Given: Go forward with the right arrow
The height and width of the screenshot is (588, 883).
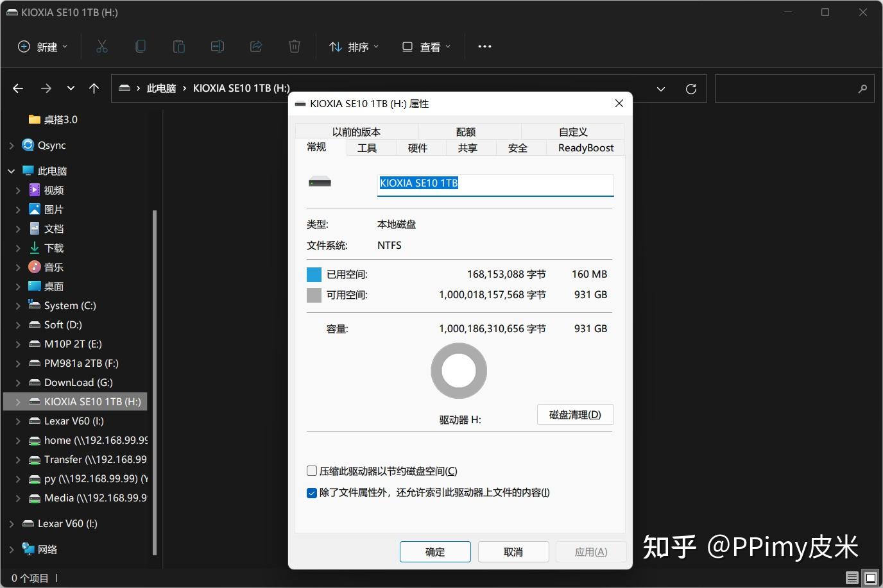Looking at the screenshot, I should (46, 88).
